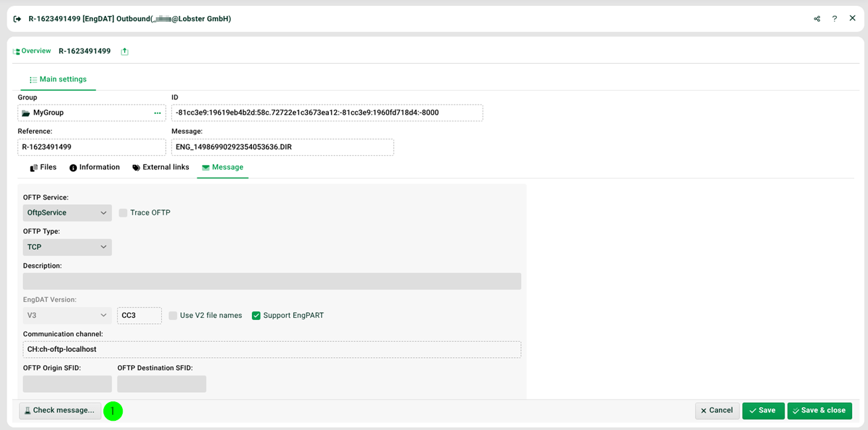Screen dimensions: 868x430
Task: Click the Save & close button
Action: pyautogui.click(x=820, y=411)
